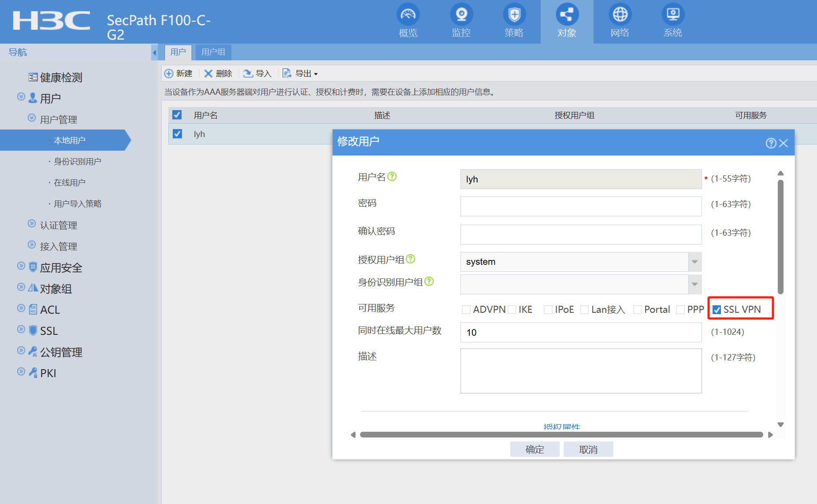Click the H3C logo
Image resolution: width=817 pixels, height=504 pixels.
pos(52,21)
